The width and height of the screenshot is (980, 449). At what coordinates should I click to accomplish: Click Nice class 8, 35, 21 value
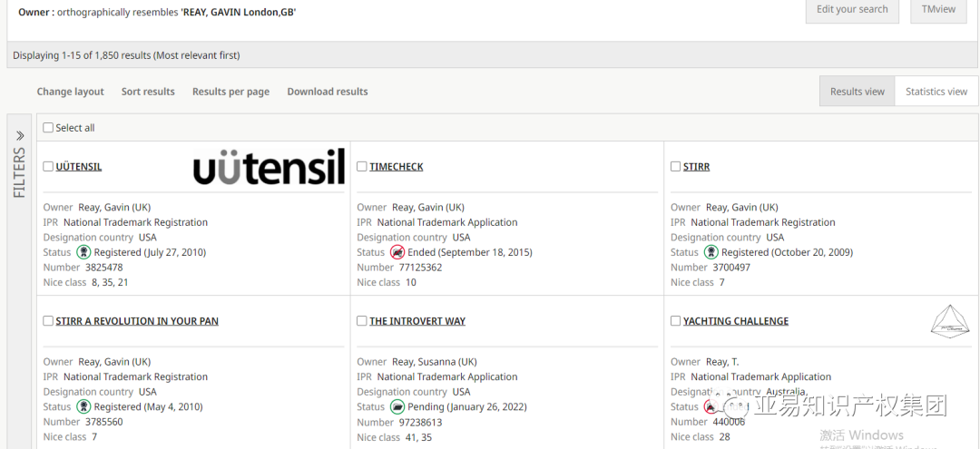click(x=110, y=282)
